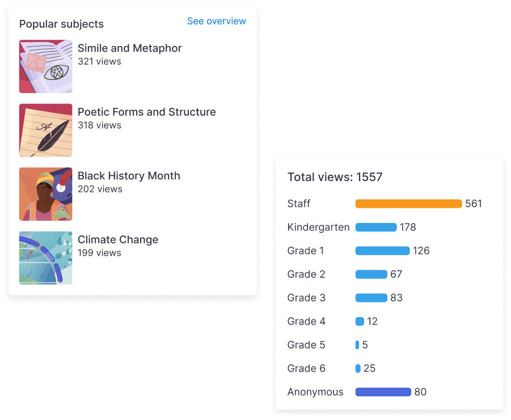Select the Total views: 1557 heading
This screenshot has height=420, width=511.
tap(335, 177)
